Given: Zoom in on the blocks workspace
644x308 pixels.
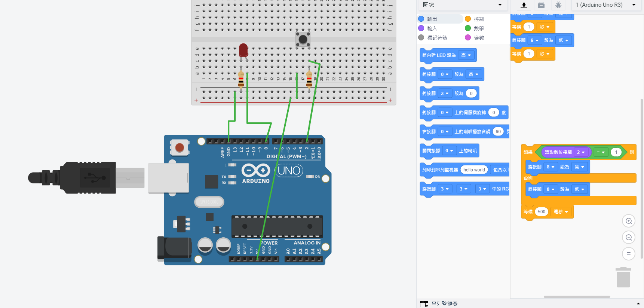Looking at the screenshot, I should coord(628,221).
